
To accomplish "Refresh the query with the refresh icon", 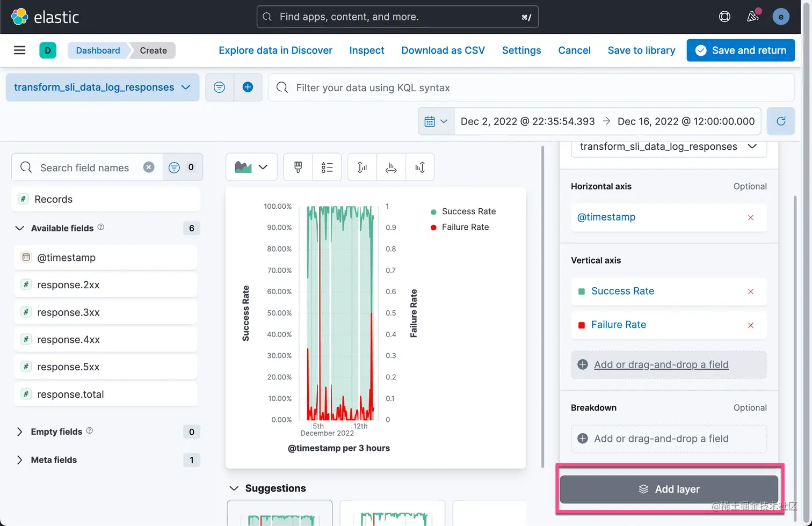I will (781, 121).
